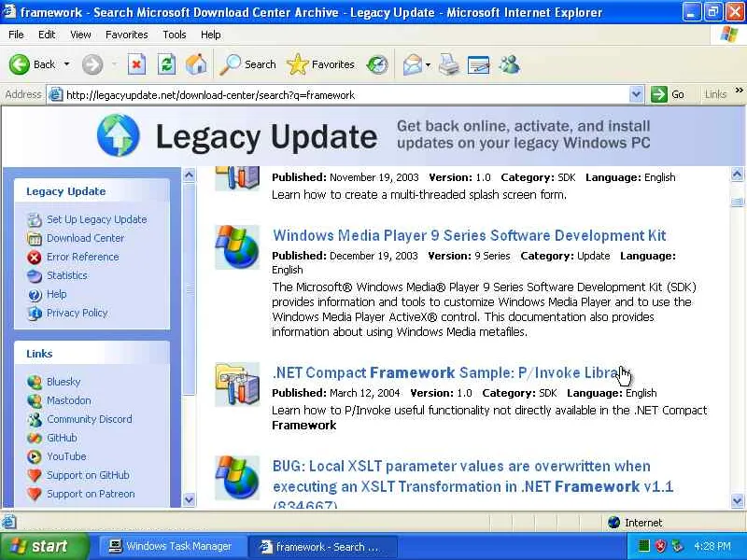The width and height of the screenshot is (747, 560).
Task: Open Windows Media Player 9 Series SDK link
Action: (470, 236)
